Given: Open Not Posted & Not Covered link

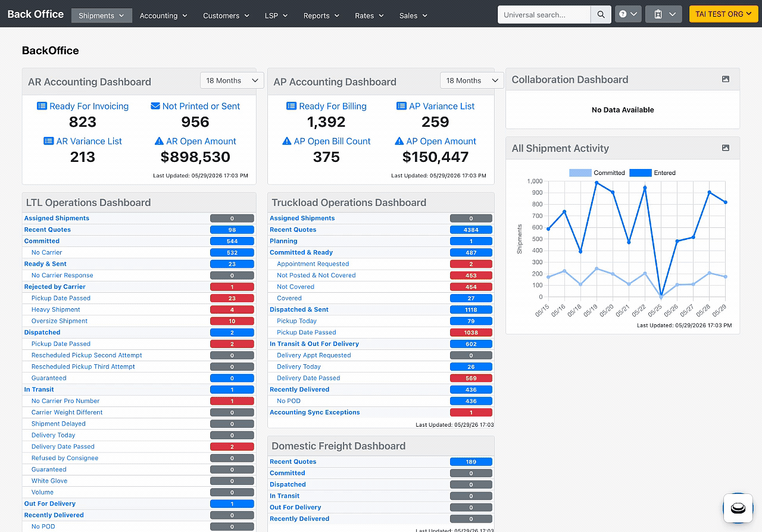Looking at the screenshot, I should pyautogui.click(x=316, y=276).
